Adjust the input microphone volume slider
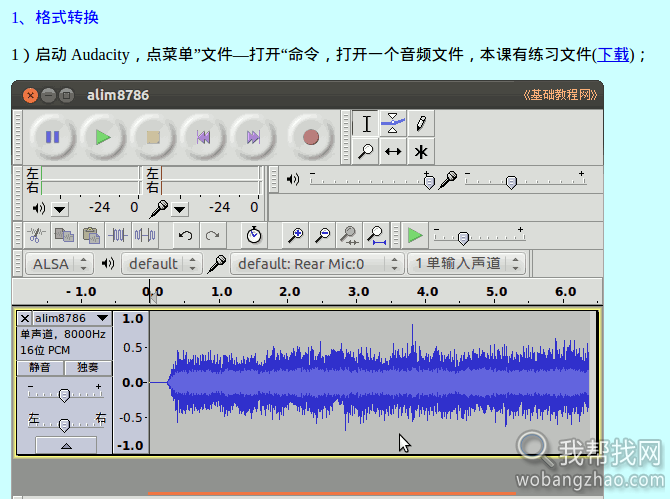 pyautogui.click(x=511, y=182)
